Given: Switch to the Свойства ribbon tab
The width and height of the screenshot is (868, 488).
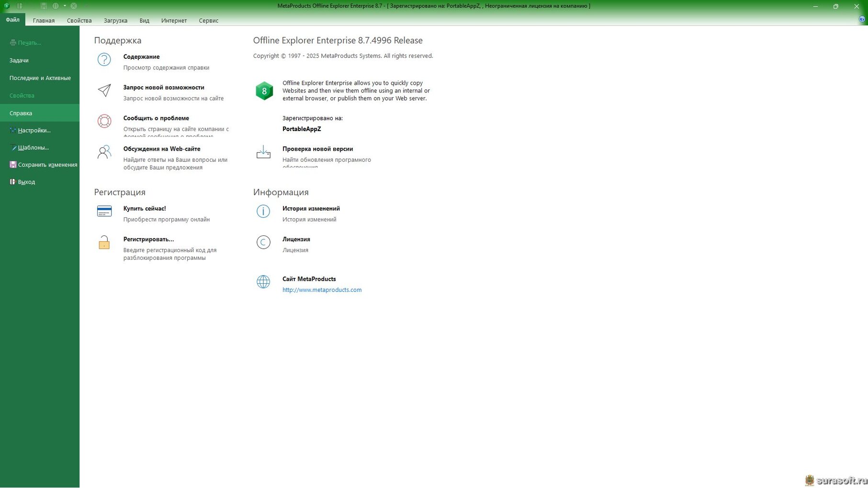Looking at the screenshot, I should coord(79,21).
